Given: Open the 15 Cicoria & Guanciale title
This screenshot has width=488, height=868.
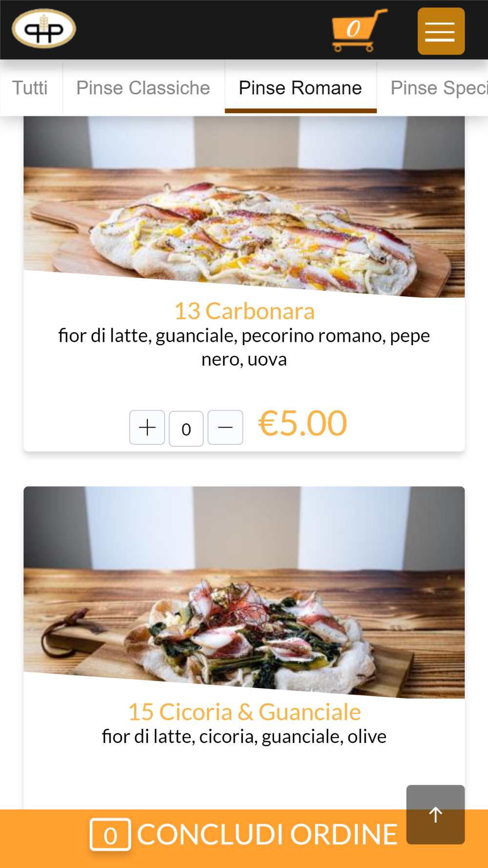Looking at the screenshot, I should point(244,712).
